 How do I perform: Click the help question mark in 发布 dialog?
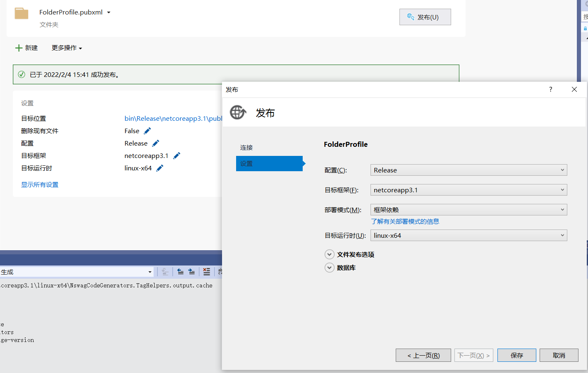[550, 89]
